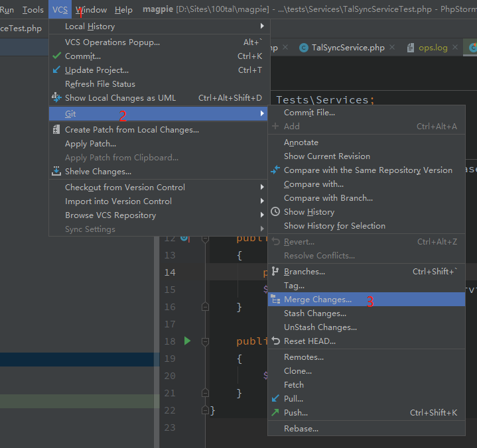The image size is (477, 448).
Task: Open the Tools menu
Action: [x=33, y=10]
